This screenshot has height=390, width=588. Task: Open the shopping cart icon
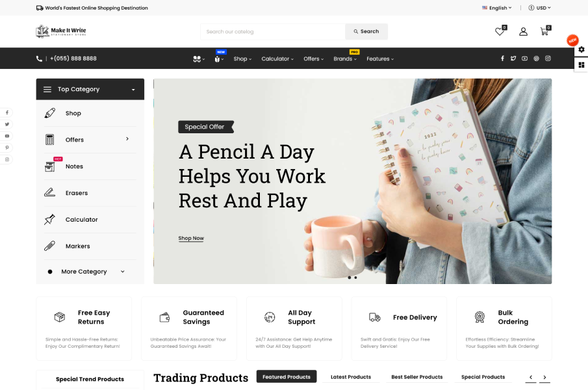coord(544,31)
